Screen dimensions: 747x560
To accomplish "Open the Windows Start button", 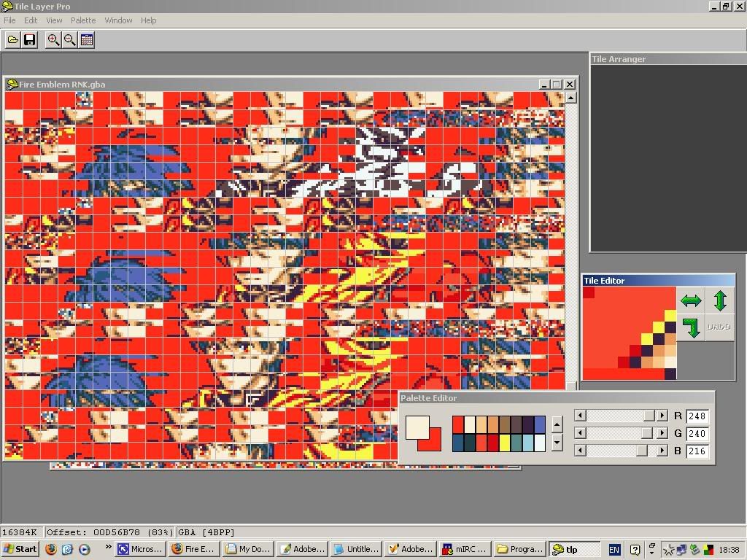I will (x=20, y=549).
